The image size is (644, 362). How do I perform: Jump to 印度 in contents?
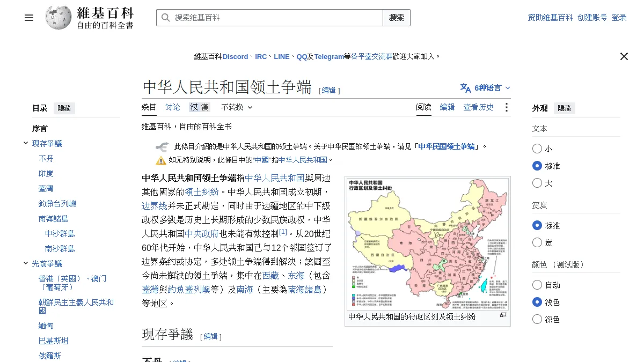point(46,173)
